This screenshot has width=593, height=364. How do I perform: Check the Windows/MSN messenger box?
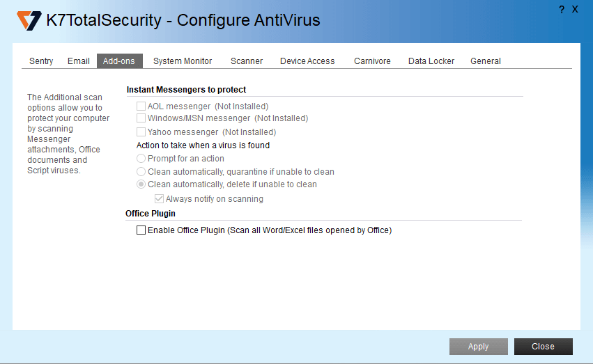coord(141,118)
